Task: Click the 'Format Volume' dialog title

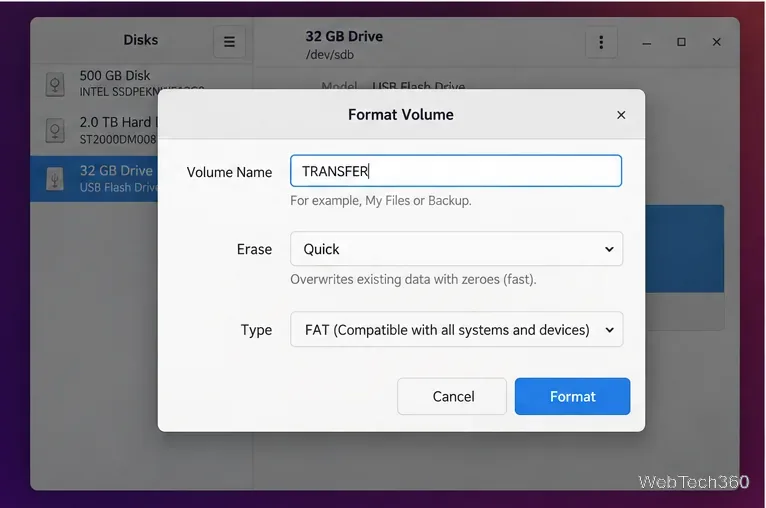Action: coord(401,115)
